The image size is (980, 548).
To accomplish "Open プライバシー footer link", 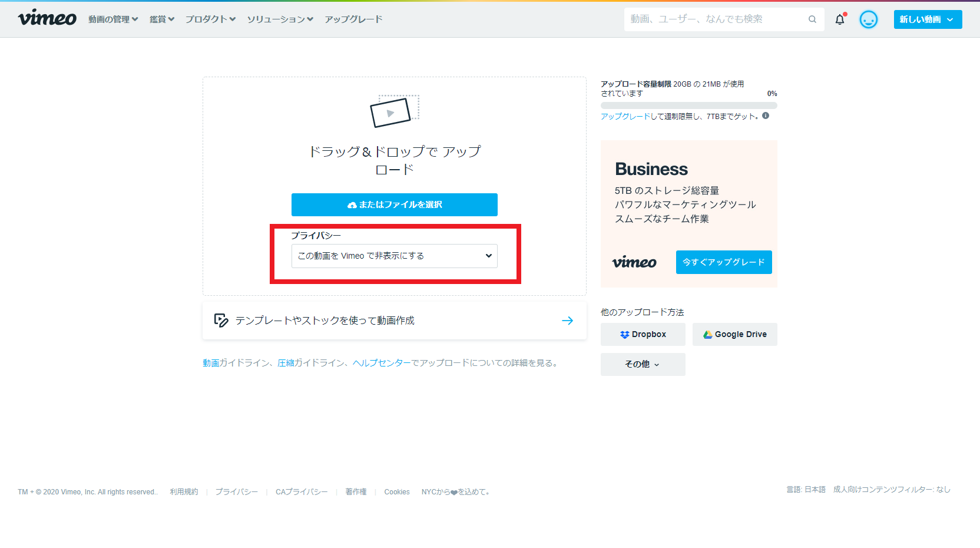I will pos(236,492).
